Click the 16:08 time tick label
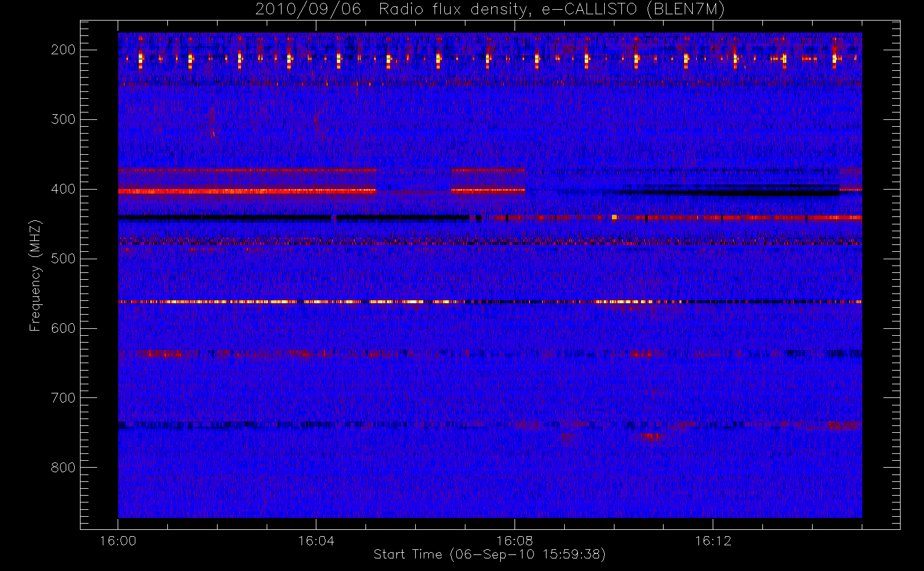The image size is (924, 571). click(x=515, y=541)
